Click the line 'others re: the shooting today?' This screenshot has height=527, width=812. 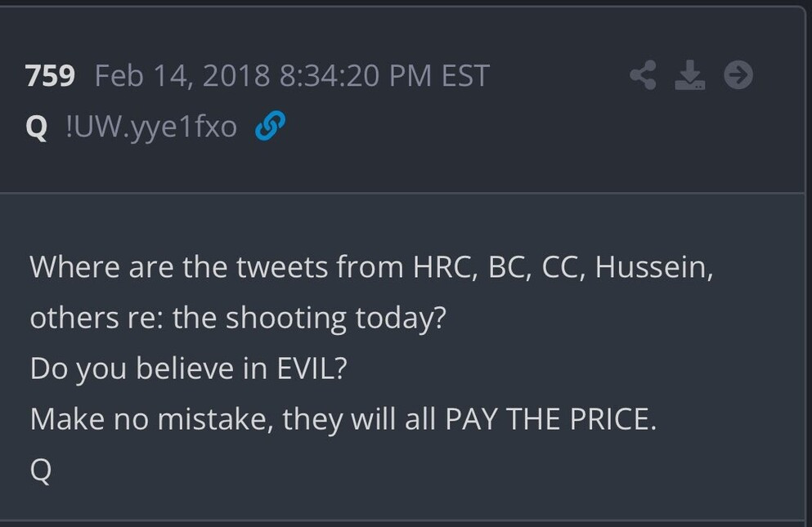pos(238,318)
